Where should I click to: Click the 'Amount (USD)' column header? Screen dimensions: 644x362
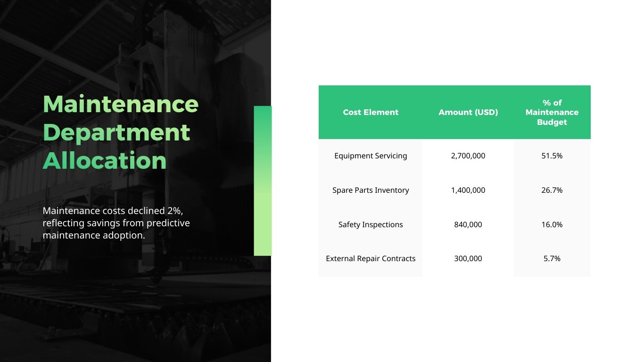[x=468, y=112]
